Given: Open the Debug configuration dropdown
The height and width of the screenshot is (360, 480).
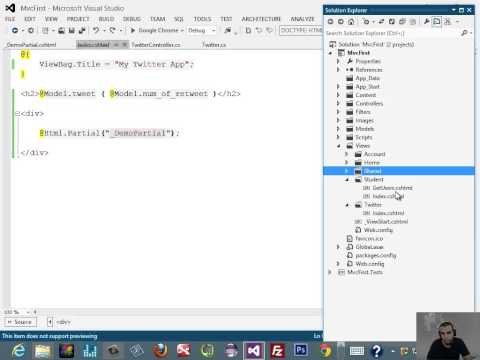Looking at the screenshot, I should click(201, 30).
